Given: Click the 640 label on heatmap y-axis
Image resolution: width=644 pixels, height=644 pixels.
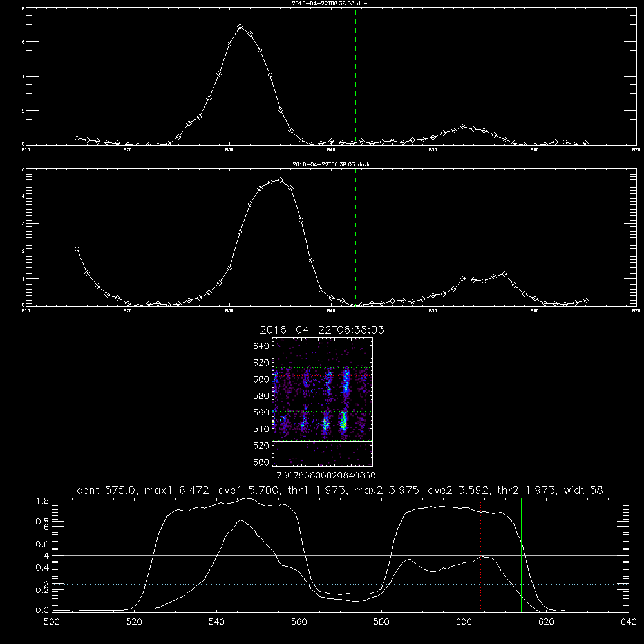Looking at the screenshot, I should pos(261,346).
